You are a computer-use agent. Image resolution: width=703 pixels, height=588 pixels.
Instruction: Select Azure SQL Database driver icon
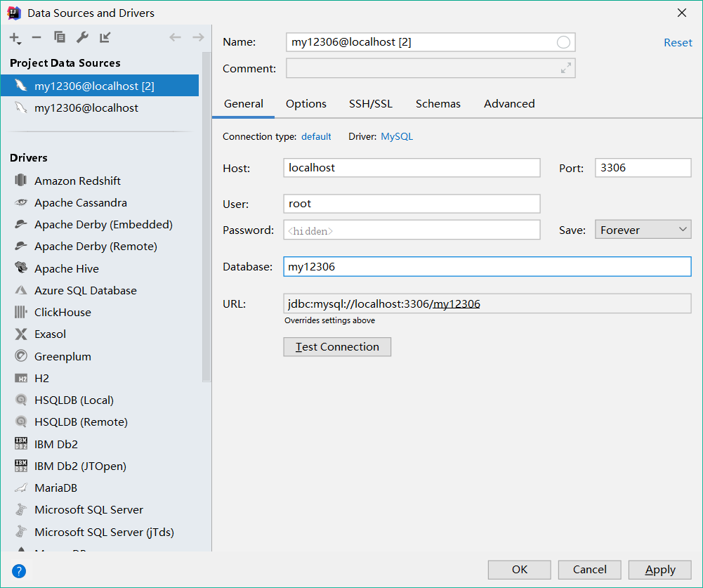(x=20, y=290)
